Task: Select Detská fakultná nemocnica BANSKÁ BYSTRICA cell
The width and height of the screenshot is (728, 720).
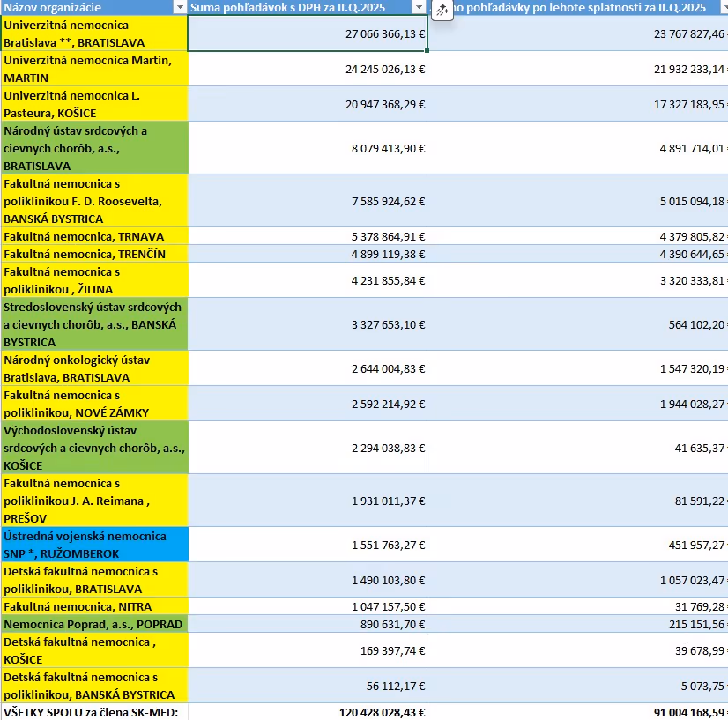Action: click(x=94, y=686)
